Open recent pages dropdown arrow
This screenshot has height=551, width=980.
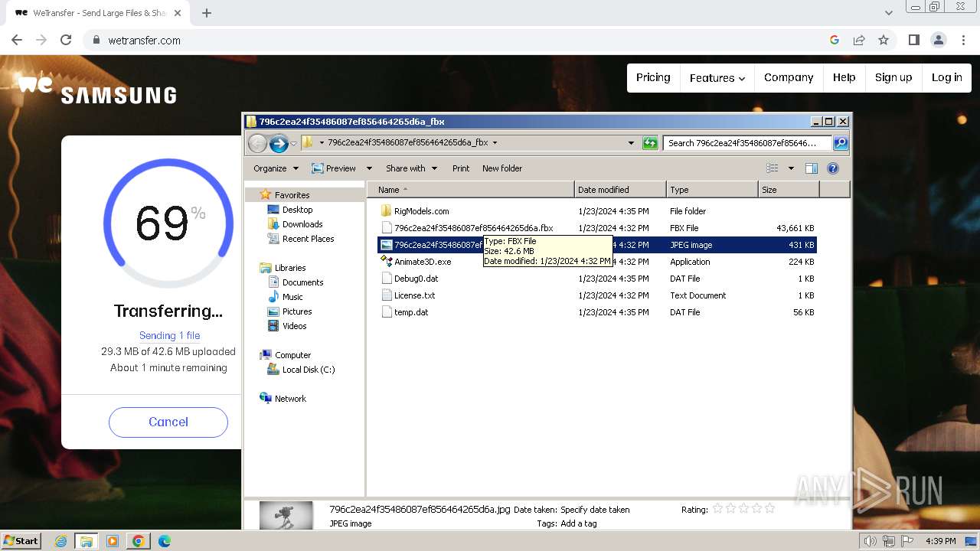[x=293, y=143]
